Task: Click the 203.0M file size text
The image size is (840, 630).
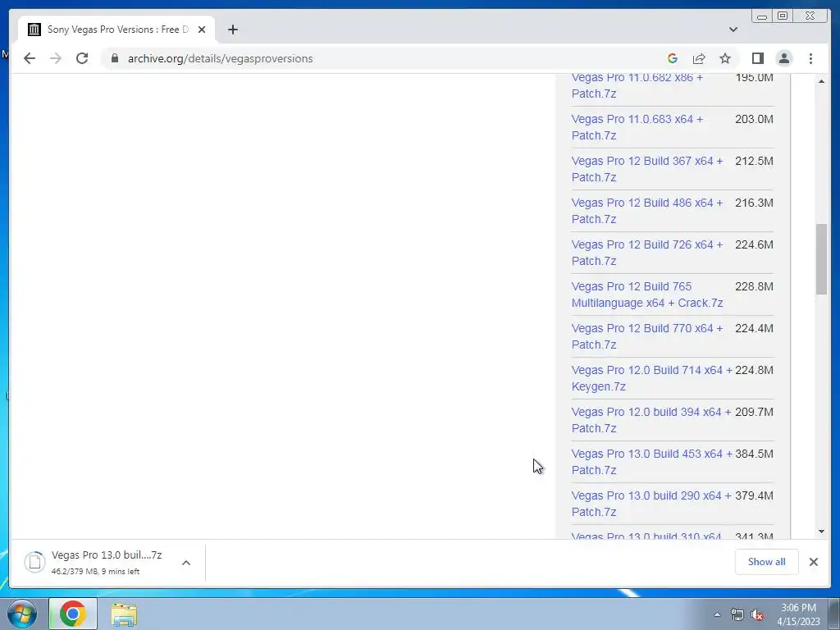Action: tap(755, 120)
